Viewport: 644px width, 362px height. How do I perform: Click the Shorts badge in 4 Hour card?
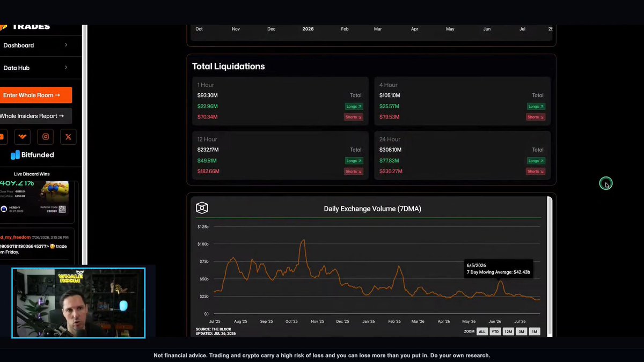click(x=536, y=117)
